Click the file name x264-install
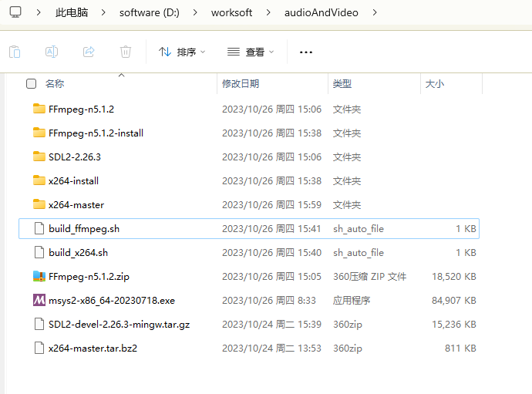The height and width of the screenshot is (394, 532). (73, 181)
